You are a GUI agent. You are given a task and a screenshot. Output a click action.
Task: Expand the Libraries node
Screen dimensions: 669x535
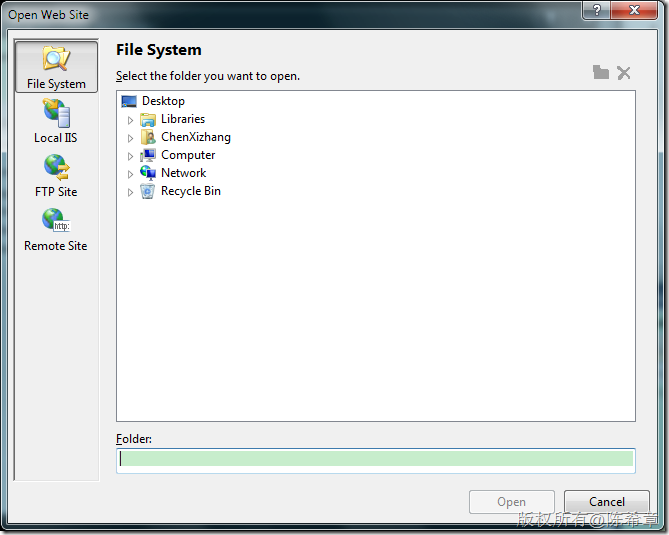point(130,120)
